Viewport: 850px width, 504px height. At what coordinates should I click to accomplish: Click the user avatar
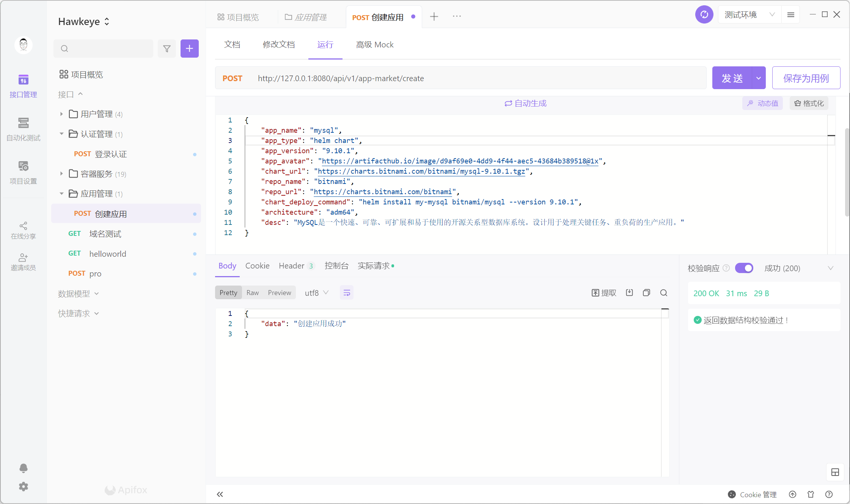point(23,45)
